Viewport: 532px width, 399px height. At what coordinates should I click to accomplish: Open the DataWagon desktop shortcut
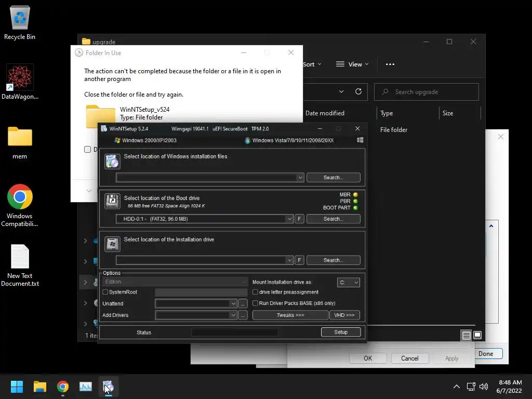(20, 83)
